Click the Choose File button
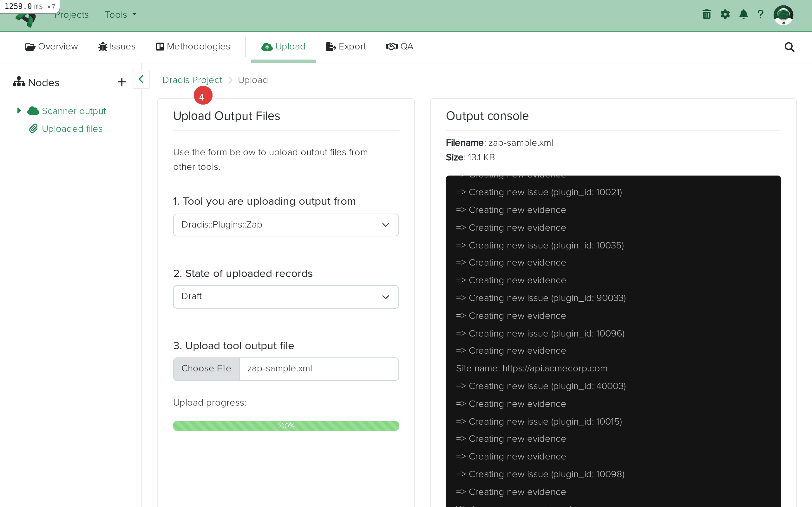Screen dimensions: 812x507 tap(206, 369)
